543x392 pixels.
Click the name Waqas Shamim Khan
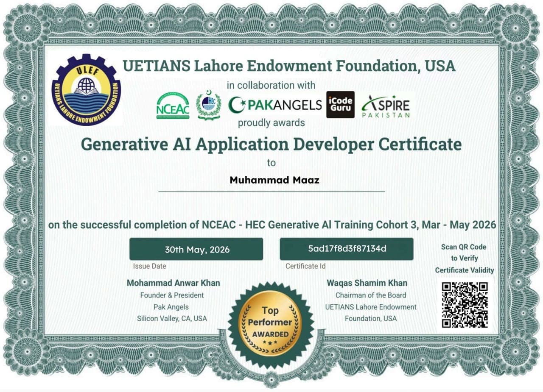click(x=367, y=283)
